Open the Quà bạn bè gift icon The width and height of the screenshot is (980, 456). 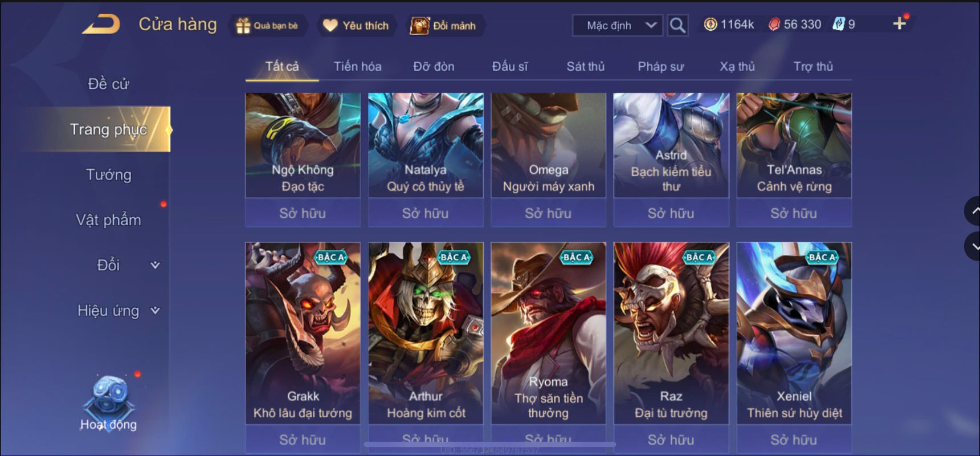click(x=243, y=26)
